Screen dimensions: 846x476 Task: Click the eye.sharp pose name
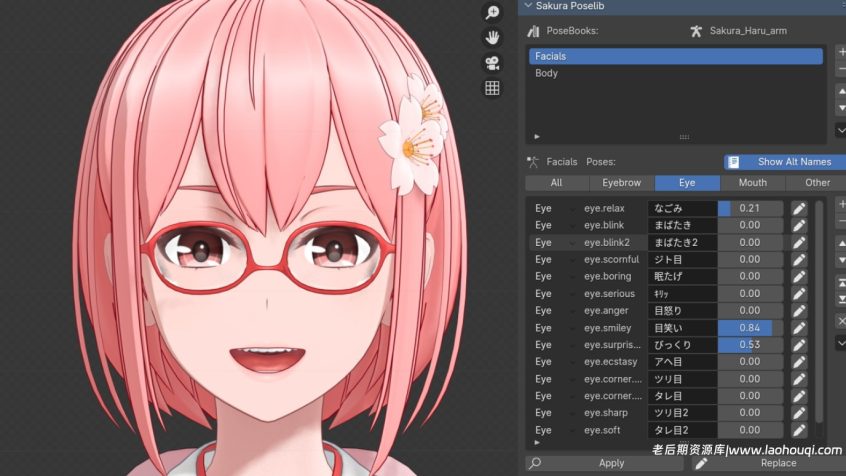(605, 413)
